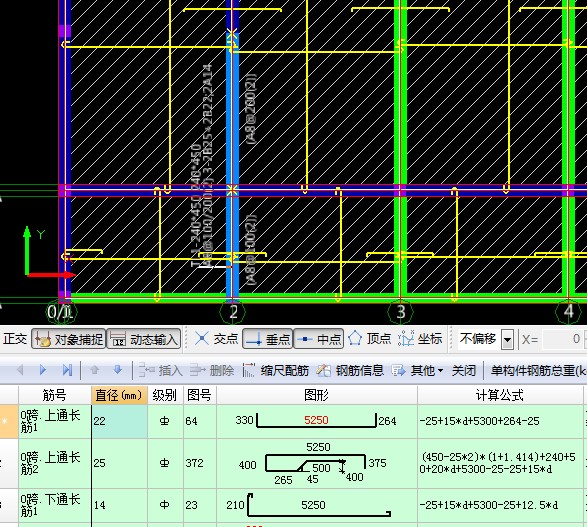Click 210 hook length in third shape

click(x=235, y=505)
